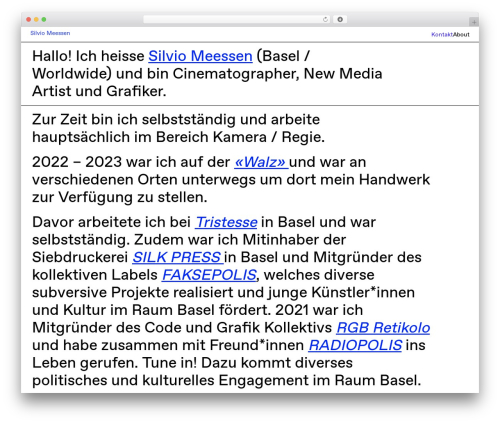Visit the SILK PRESS link

point(178,257)
